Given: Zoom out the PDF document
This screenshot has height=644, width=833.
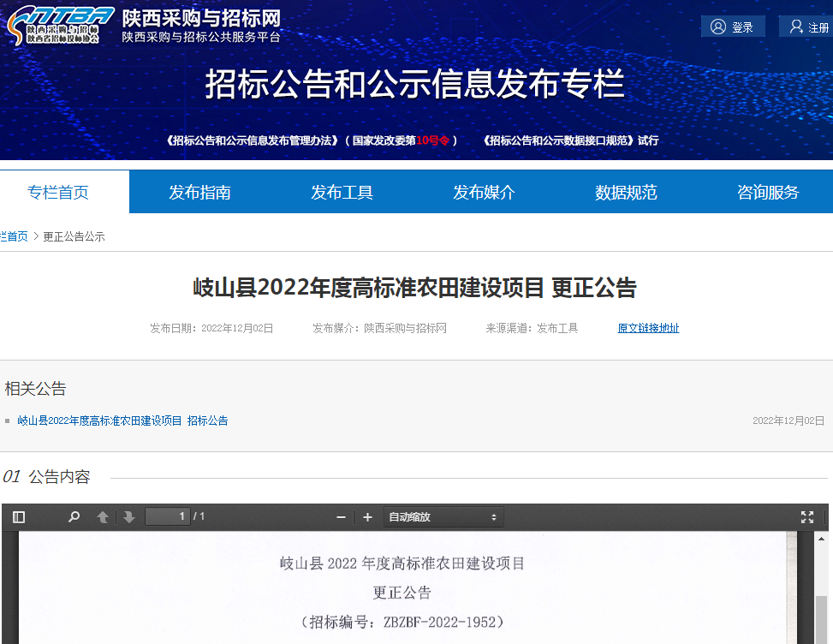Looking at the screenshot, I should pyautogui.click(x=341, y=517).
